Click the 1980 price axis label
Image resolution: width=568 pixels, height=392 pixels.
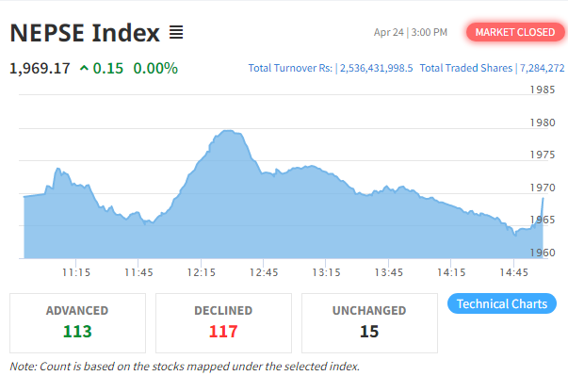543,122
